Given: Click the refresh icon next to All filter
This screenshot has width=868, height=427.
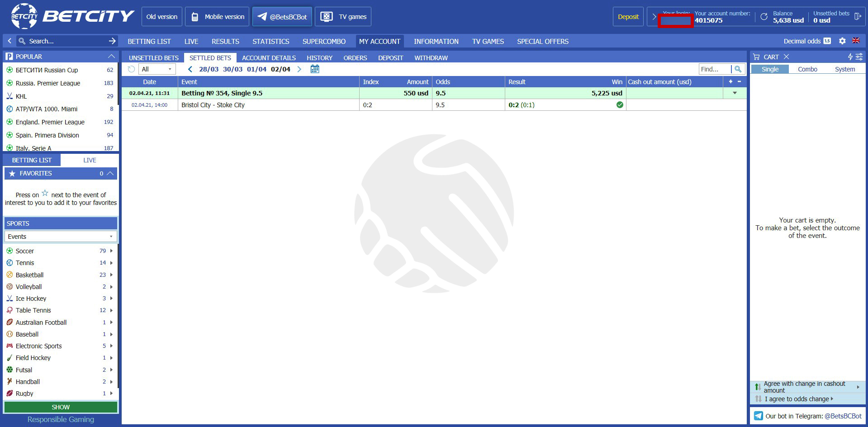Looking at the screenshot, I should click(131, 69).
